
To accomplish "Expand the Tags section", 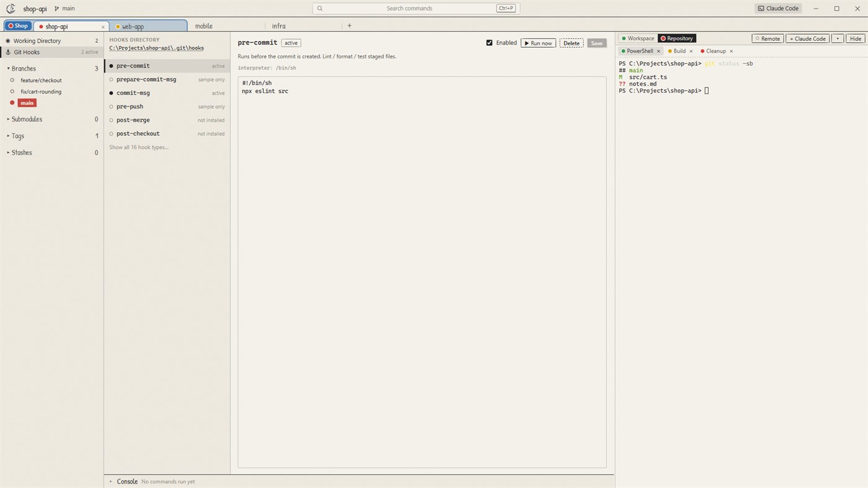I will tap(8, 136).
